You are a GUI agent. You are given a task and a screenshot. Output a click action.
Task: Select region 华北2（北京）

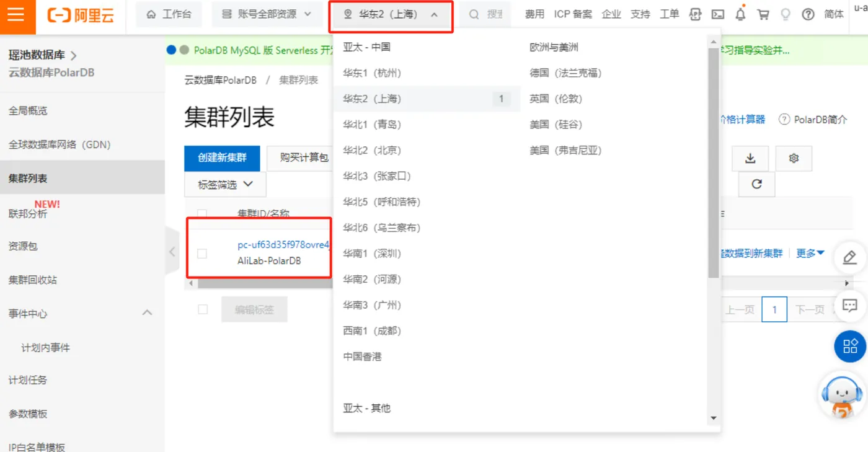pos(372,151)
